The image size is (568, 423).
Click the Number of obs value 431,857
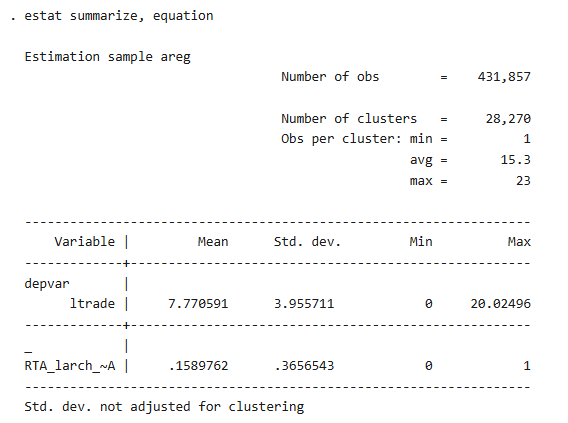click(504, 77)
